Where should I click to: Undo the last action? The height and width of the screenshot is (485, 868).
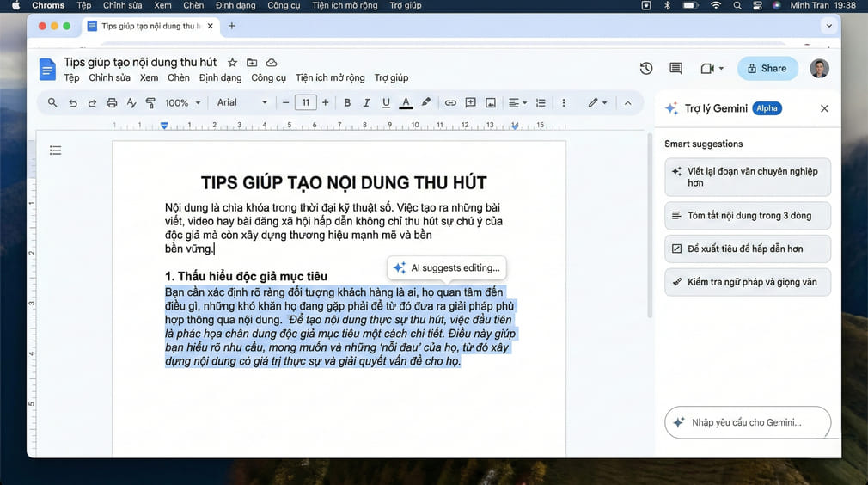72,103
